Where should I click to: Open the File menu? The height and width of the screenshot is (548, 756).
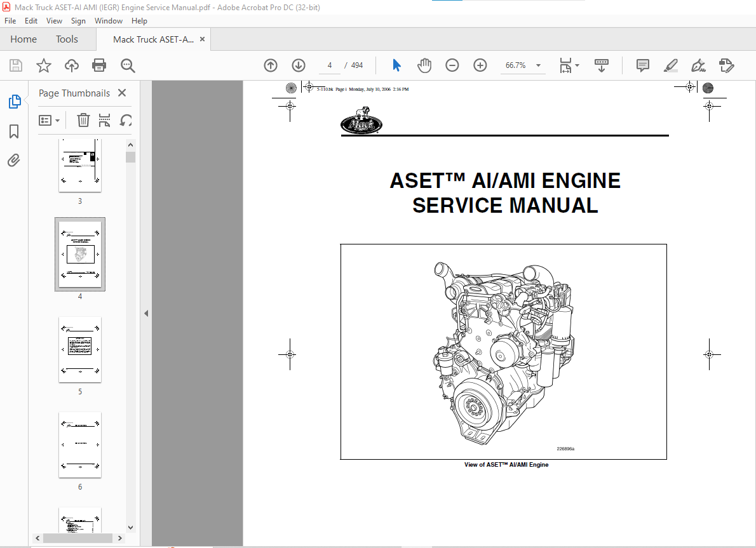[x=10, y=21]
